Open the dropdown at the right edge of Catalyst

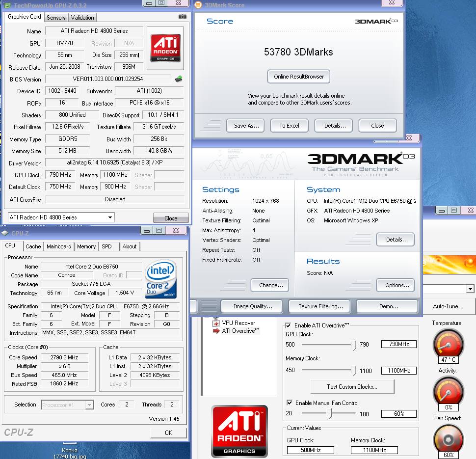pos(470,289)
